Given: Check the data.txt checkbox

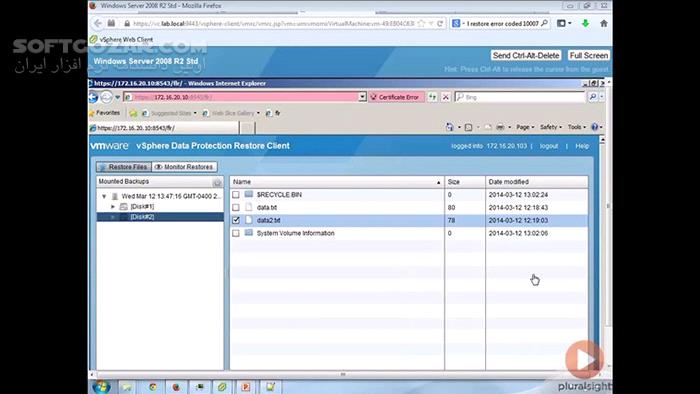Looking at the screenshot, I should (x=236, y=207).
